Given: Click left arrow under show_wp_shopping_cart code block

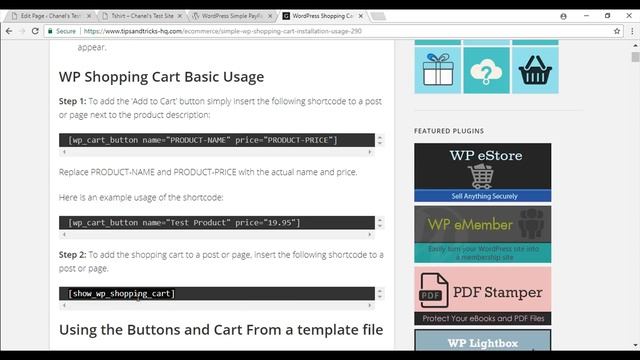Looking at the screenshot, I should pos(64,305).
